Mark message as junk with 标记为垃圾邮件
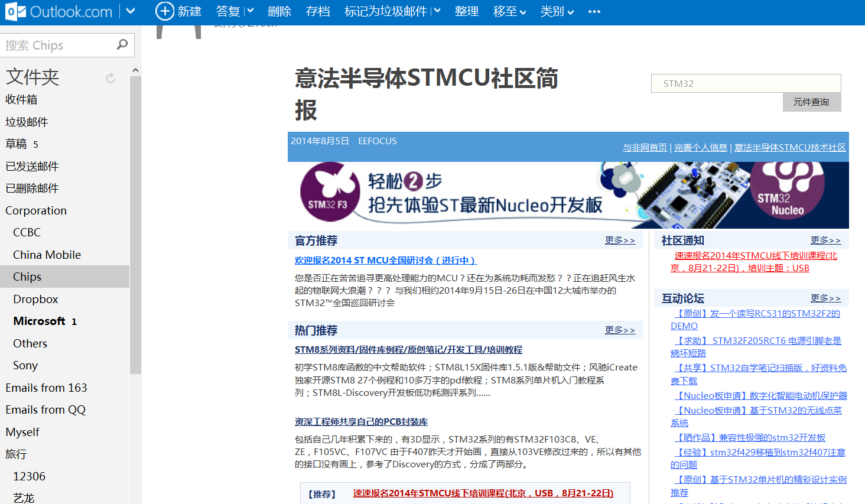 click(386, 11)
